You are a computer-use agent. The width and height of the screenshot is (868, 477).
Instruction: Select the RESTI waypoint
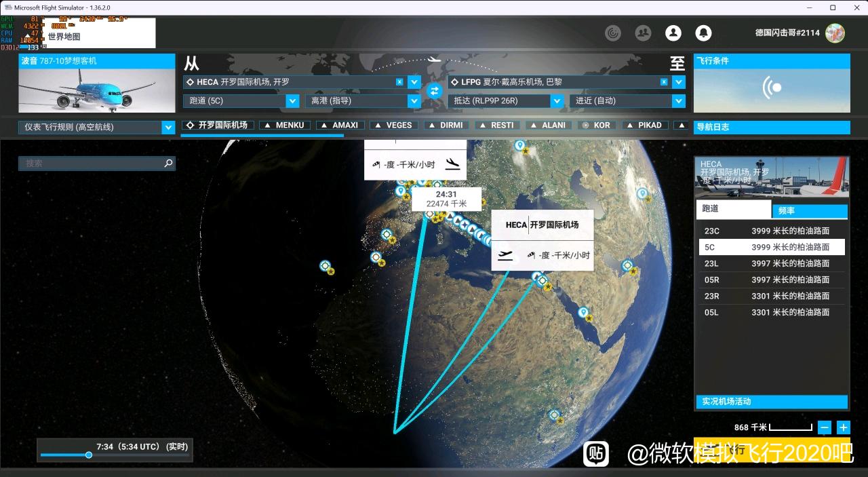tap(497, 126)
